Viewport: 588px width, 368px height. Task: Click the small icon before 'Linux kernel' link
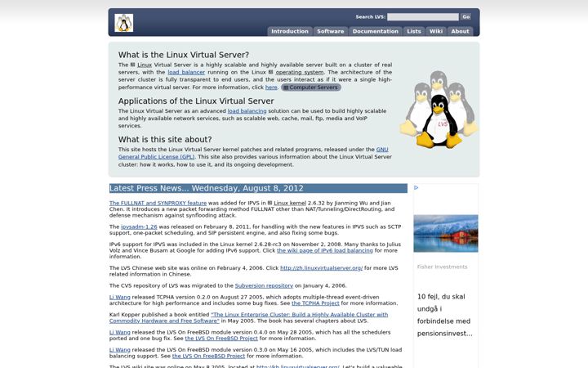click(269, 203)
